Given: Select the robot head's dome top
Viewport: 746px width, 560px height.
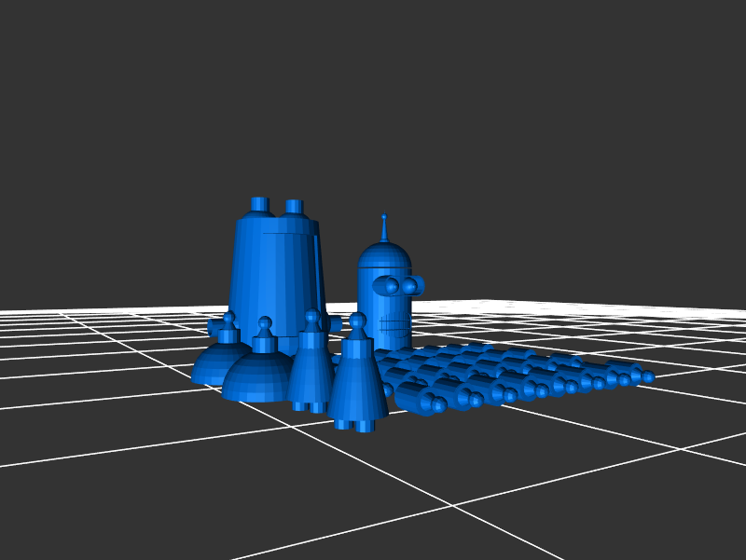Looking at the screenshot, I should point(384,255).
